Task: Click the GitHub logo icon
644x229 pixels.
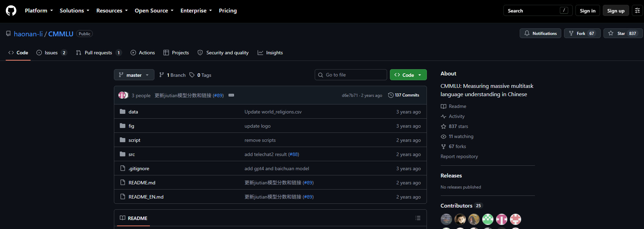Action: [11, 11]
